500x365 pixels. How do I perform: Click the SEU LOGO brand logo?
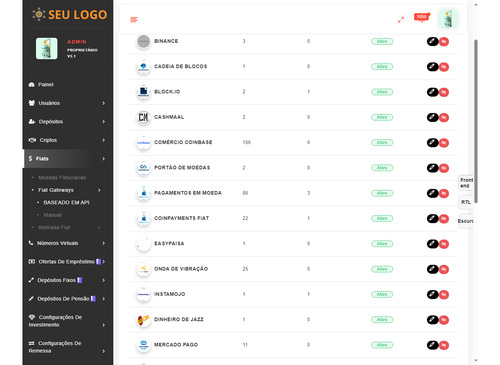pos(70,15)
